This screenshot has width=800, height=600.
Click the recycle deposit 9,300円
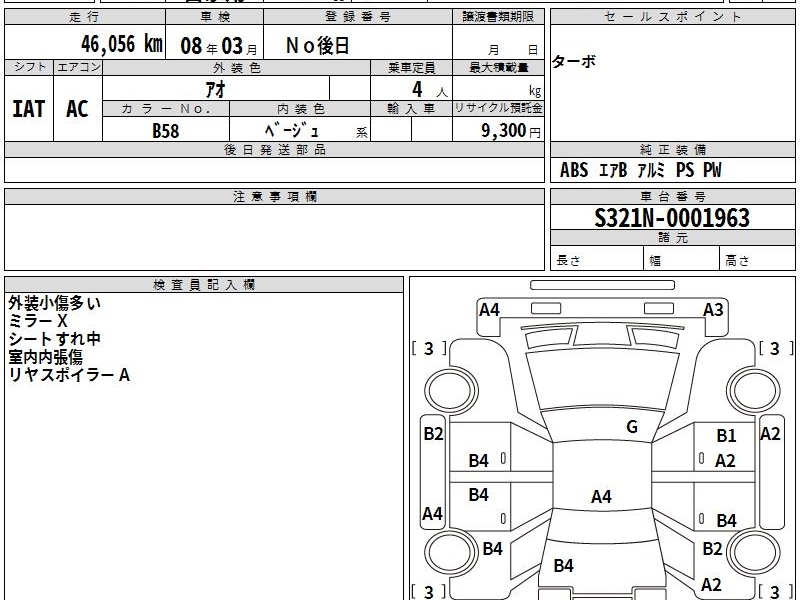click(511, 131)
